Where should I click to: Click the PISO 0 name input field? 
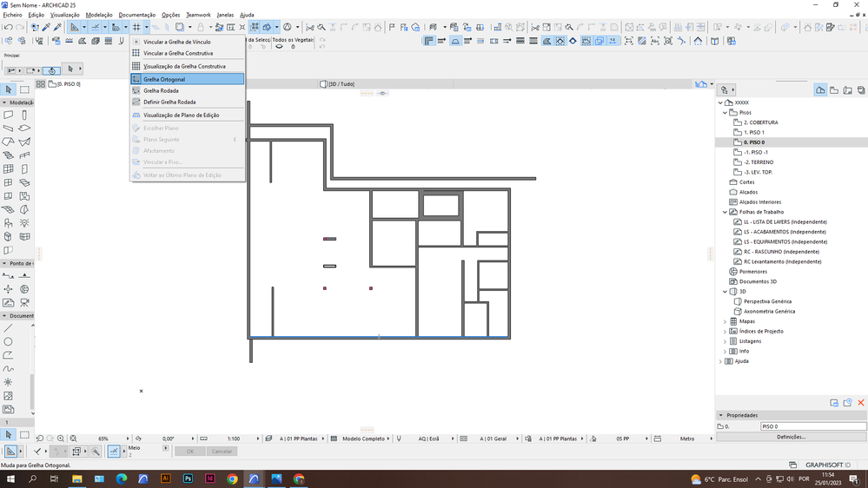(x=813, y=426)
